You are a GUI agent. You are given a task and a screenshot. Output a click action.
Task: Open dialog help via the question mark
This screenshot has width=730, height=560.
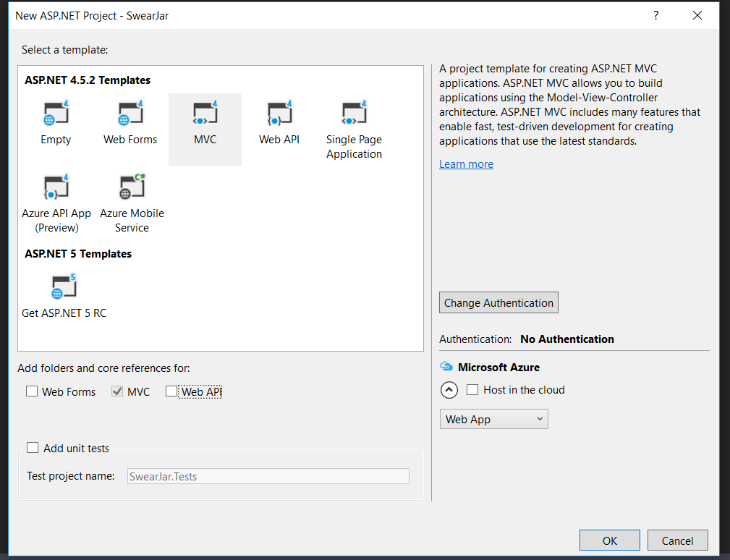(655, 14)
